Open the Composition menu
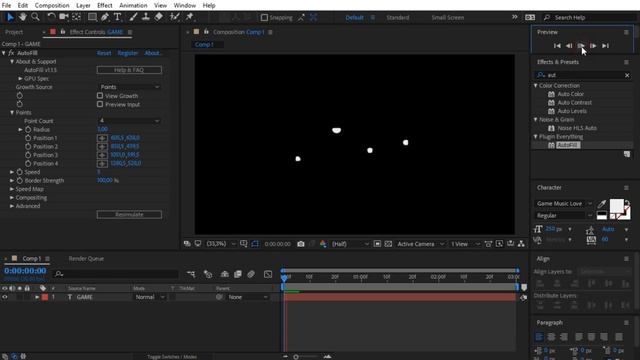This screenshot has width=640, height=360. point(52,5)
